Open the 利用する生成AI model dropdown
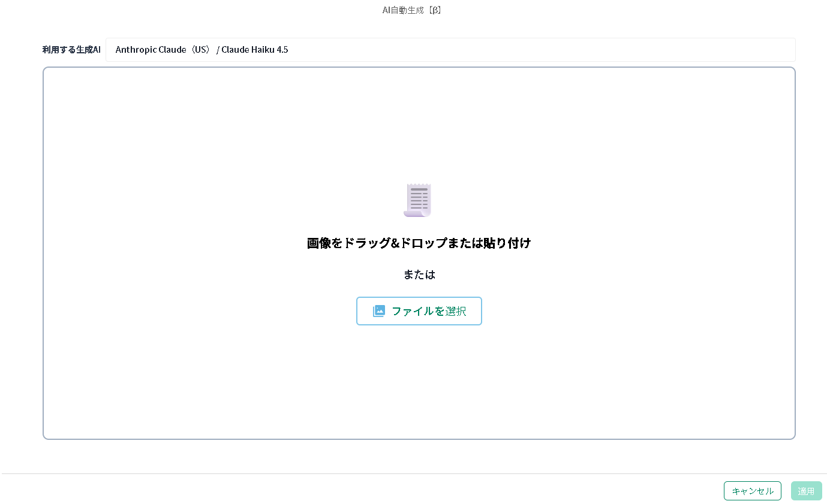830x504 pixels. [x=450, y=50]
